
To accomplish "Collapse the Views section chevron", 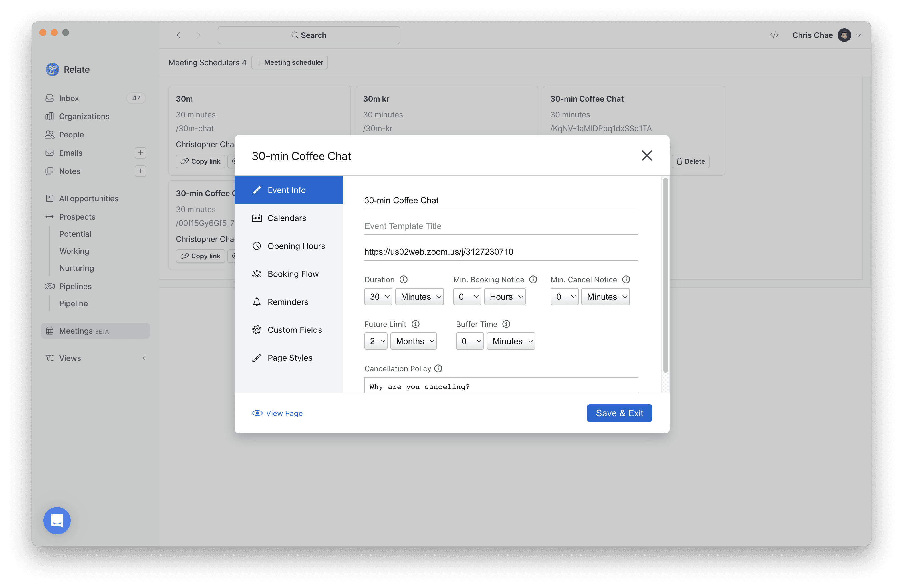I will coord(144,358).
